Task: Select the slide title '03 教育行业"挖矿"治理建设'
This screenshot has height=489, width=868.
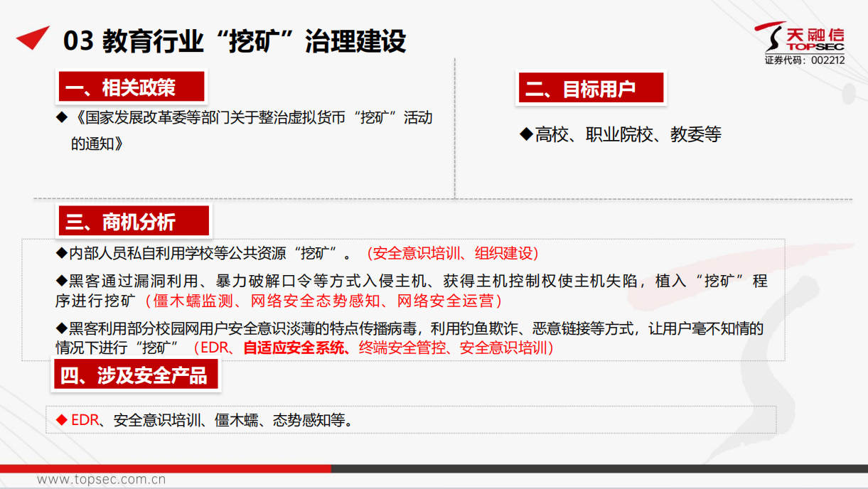Action: pyautogui.click(x=235, y=41)
